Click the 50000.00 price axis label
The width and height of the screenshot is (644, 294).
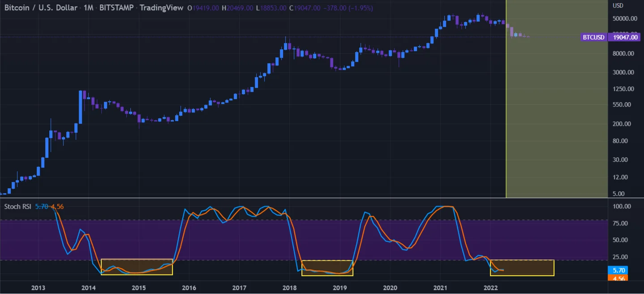(x=625, y=18)
